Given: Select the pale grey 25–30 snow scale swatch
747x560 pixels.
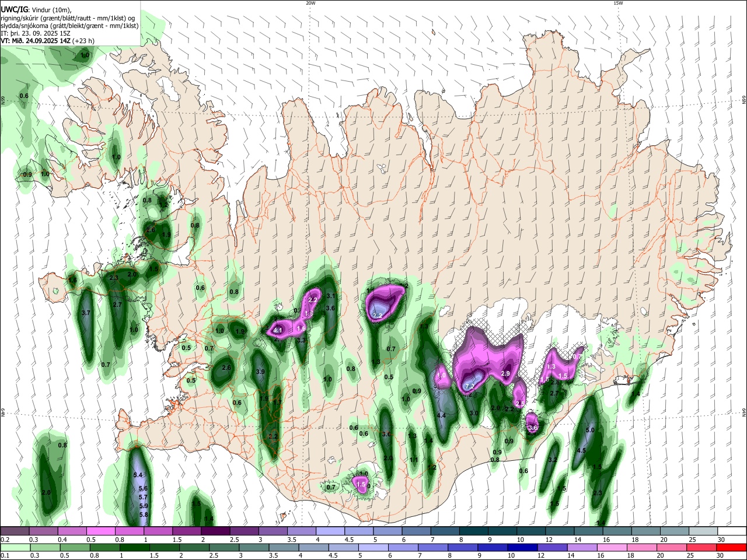Looking at the screenshot, I should (x=703, y=531).
